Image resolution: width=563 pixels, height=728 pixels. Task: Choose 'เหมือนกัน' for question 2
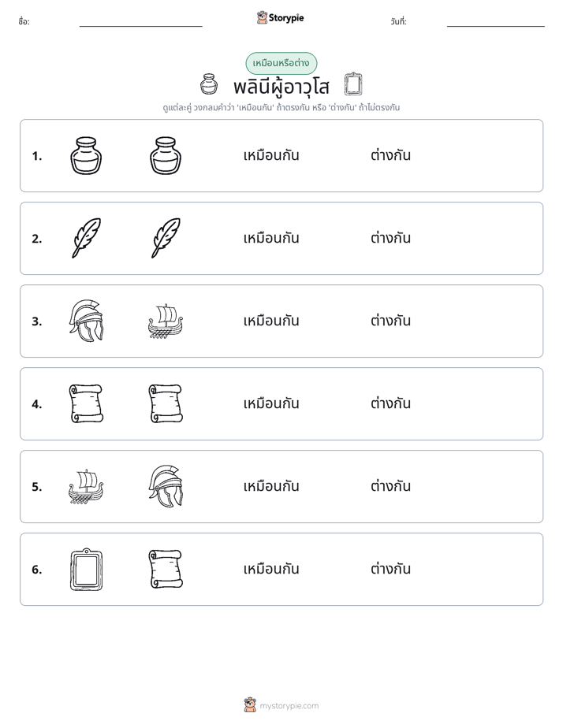click(271, 238)
